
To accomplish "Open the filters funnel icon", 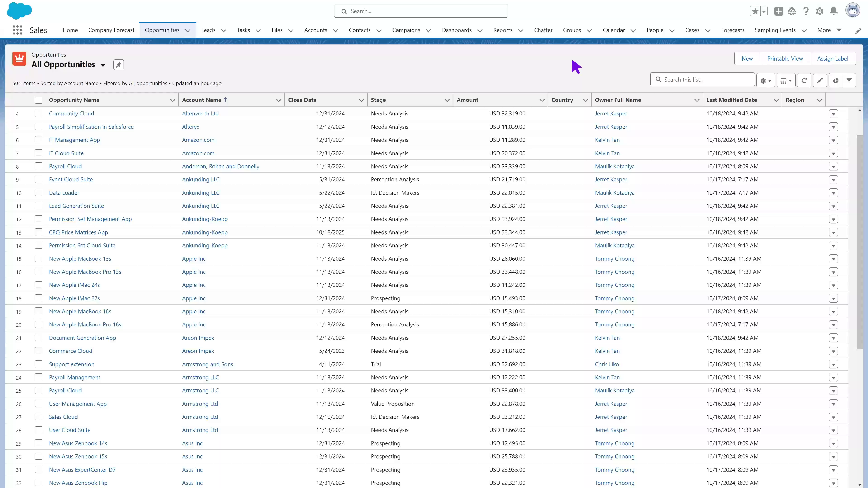I will (x=849, y=80).
